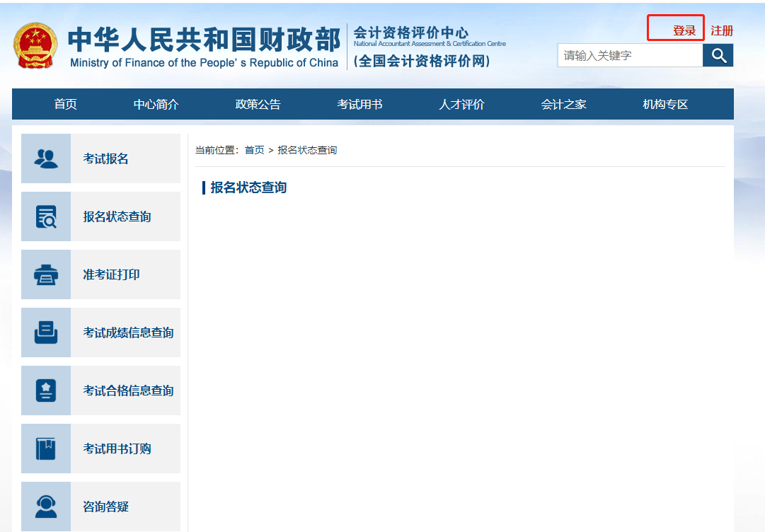The width and height of the screenshot is (765, 532).
Task: Select the 咨询答疑 person icon
Action: pyautogui.click(x=46, y=507)
